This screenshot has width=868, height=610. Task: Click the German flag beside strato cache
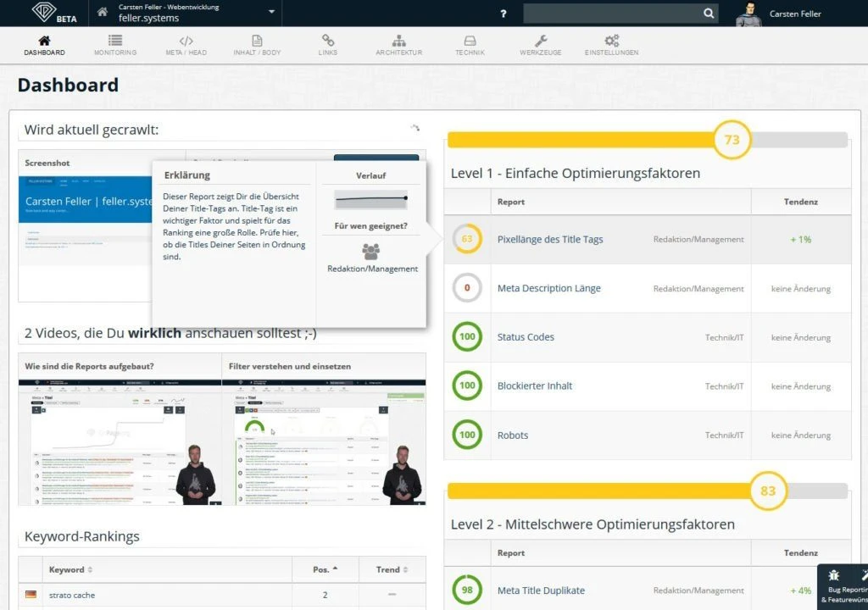pos(31,595)
